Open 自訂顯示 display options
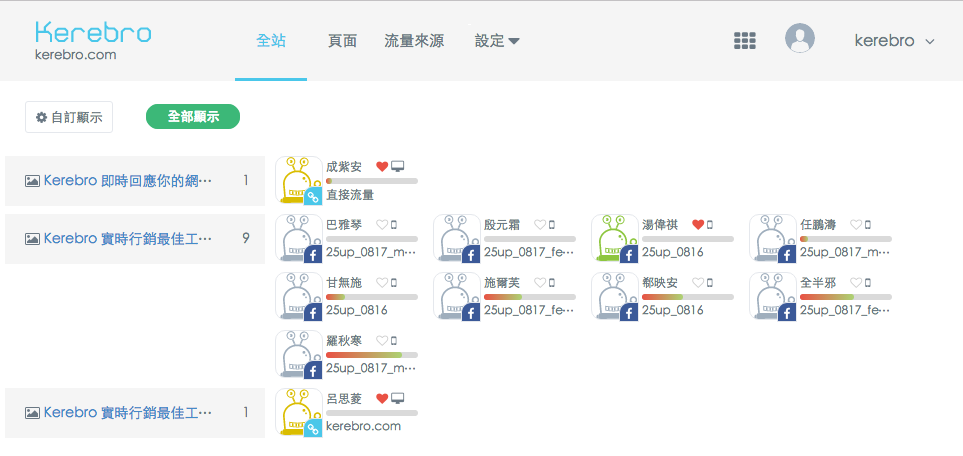 69,117
